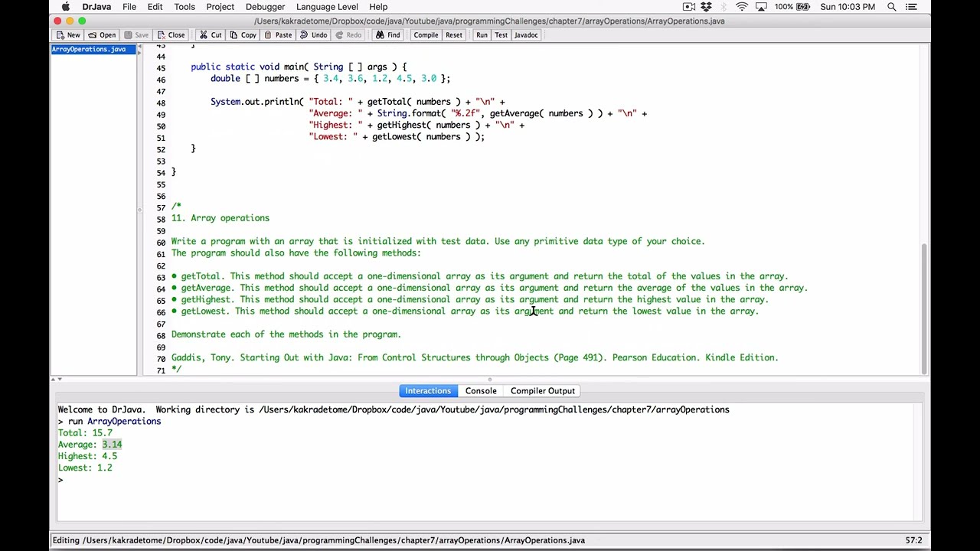
Task: Switch to the Console tab
Action: pyautogui.click(x=481, y=391)
